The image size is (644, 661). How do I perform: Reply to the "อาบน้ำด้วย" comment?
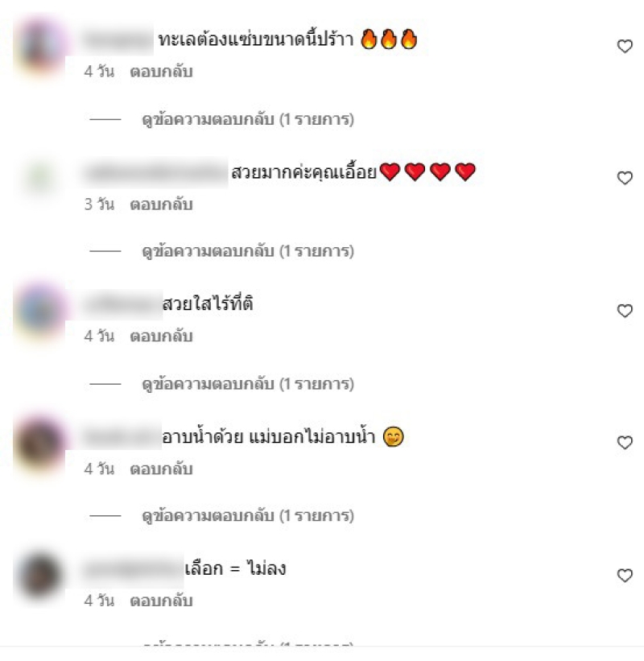pos(162,469)
